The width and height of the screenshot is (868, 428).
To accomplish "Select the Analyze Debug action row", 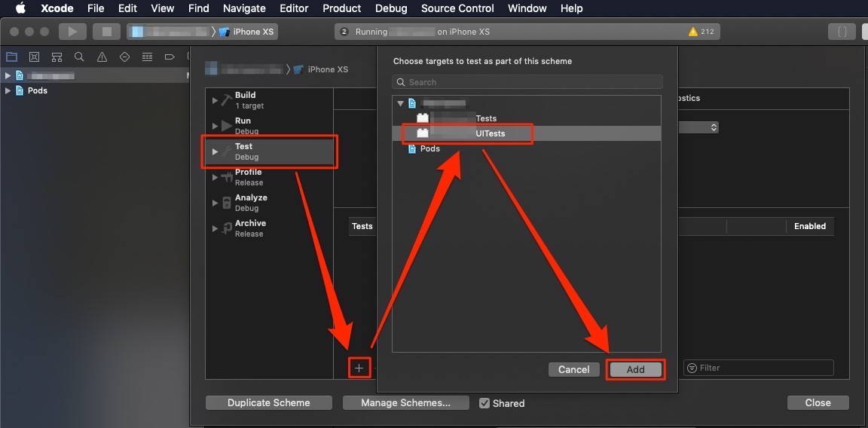I will pos(269,203).
